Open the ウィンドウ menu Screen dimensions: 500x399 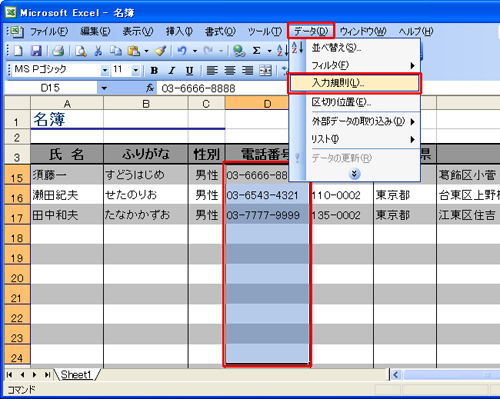coord(363,32)
